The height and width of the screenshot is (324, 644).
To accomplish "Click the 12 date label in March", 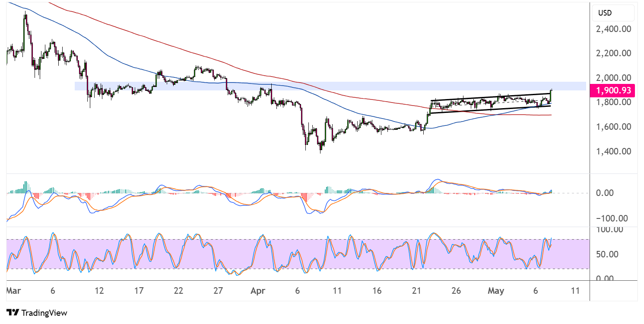I will (99, 291).
